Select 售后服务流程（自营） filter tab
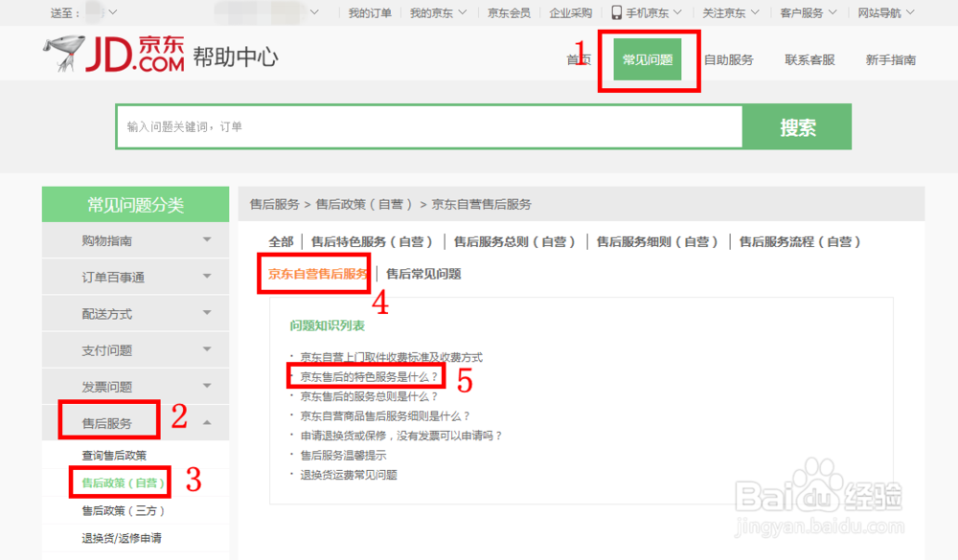 [800, 242]
